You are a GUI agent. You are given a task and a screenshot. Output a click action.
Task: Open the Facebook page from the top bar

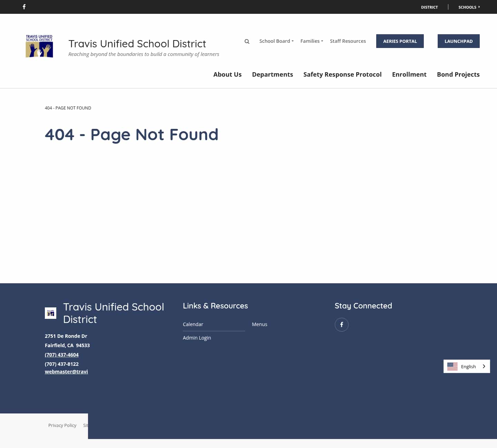coord(24,7)
